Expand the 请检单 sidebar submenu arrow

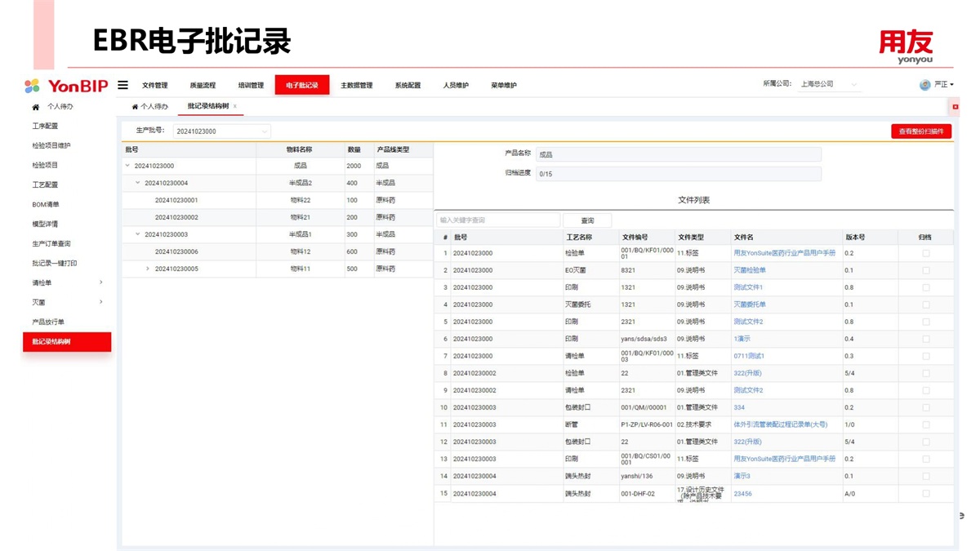click(x=101, y=282)
